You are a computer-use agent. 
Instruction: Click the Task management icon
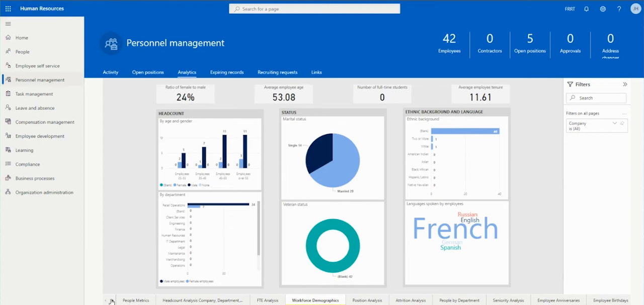coord(8,94)
